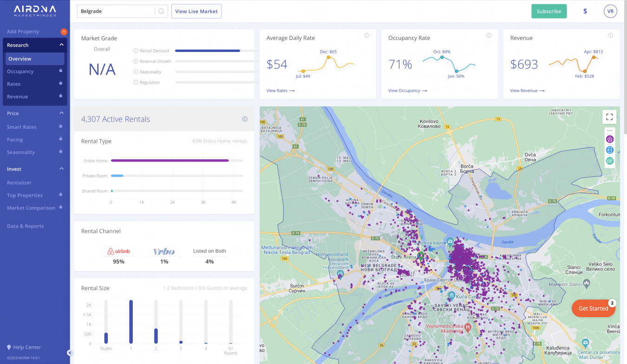Toggle shared room listings on map
627x364 pixels.
(x=609, y=161)
